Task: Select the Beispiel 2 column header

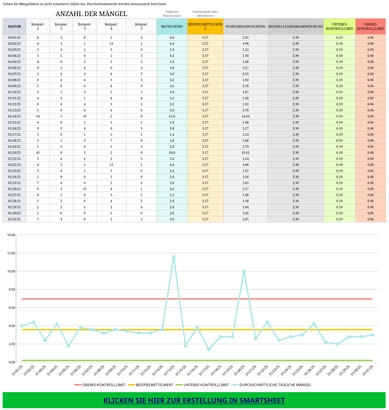Action: (x=61, y=26)
